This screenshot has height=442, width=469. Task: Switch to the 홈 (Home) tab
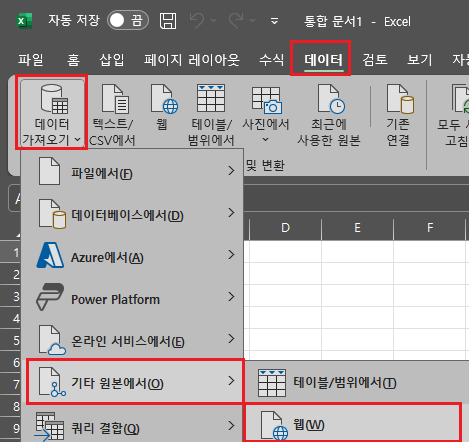(73, 60)
